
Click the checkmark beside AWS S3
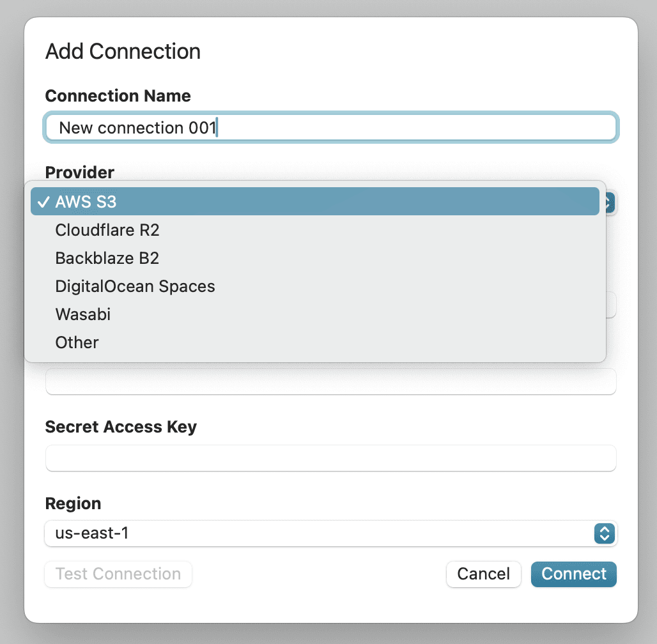point(43,201)
